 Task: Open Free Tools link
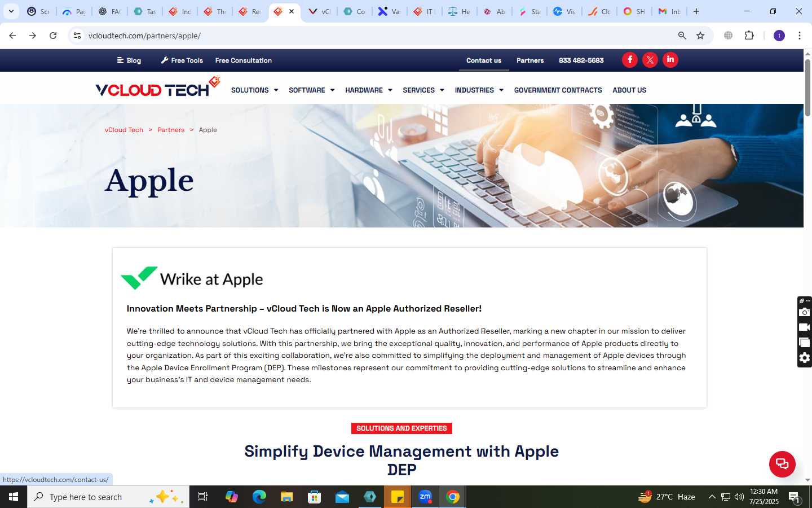(x=182, y=60)
